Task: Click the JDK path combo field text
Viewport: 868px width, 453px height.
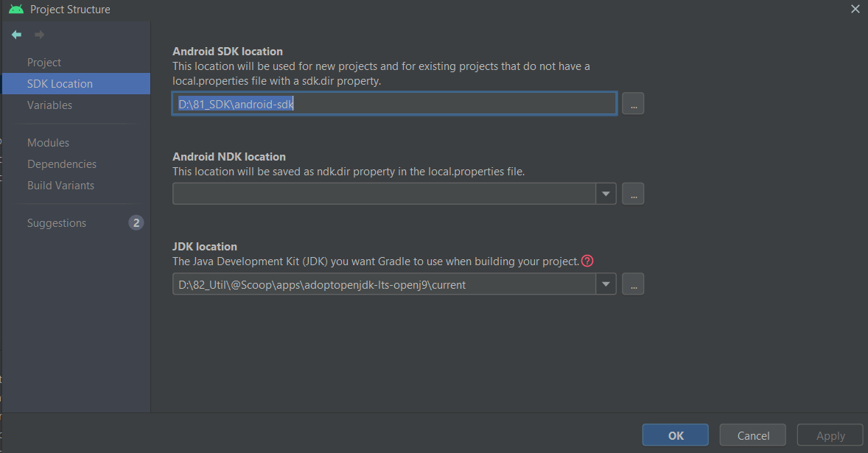Action: (x=322, y=285)
